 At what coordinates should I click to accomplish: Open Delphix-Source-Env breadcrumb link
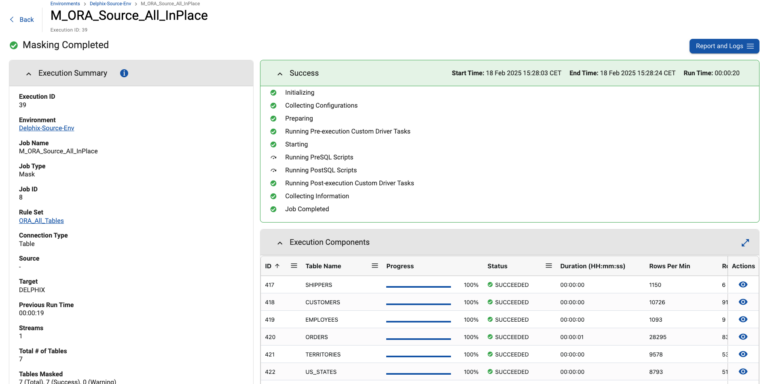pos(110,3)
